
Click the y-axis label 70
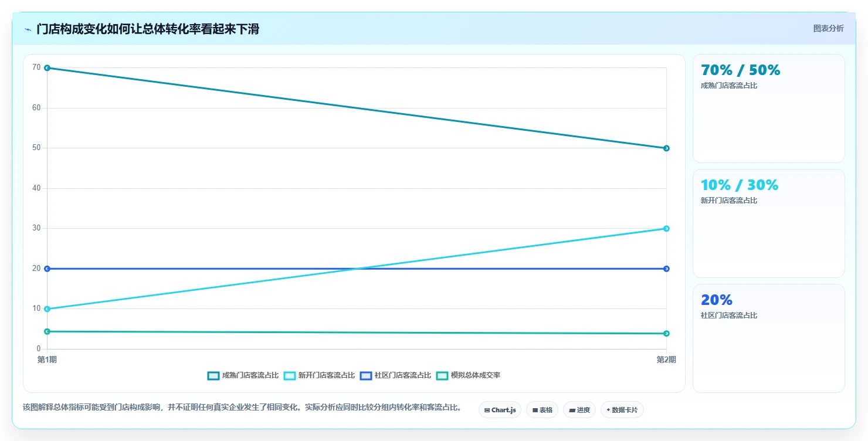36,67
